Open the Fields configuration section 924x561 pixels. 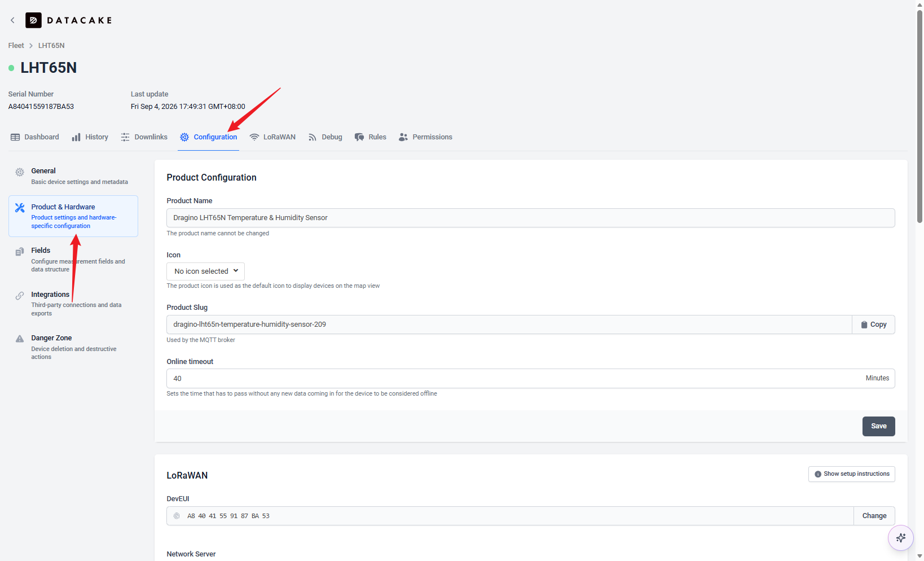coord(73,260)
